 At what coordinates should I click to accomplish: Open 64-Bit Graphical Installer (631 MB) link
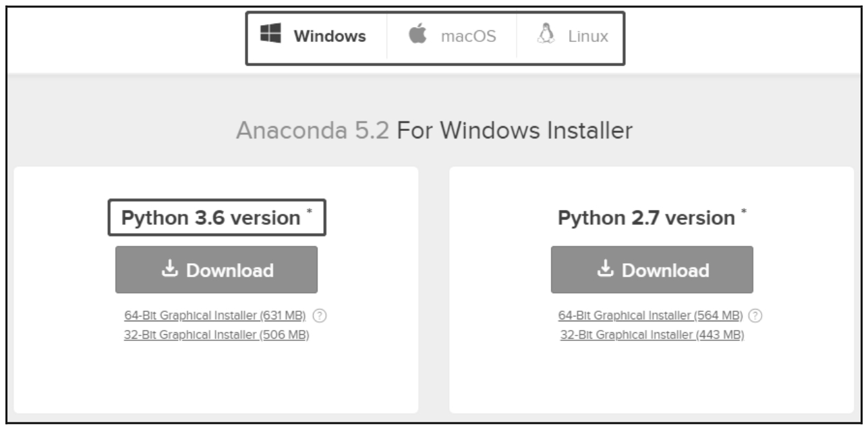tap(215, 316)
